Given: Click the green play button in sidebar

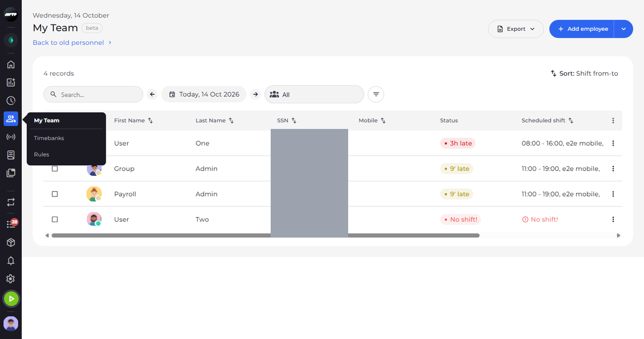Looking at the screenshot, I should point(11,299).
